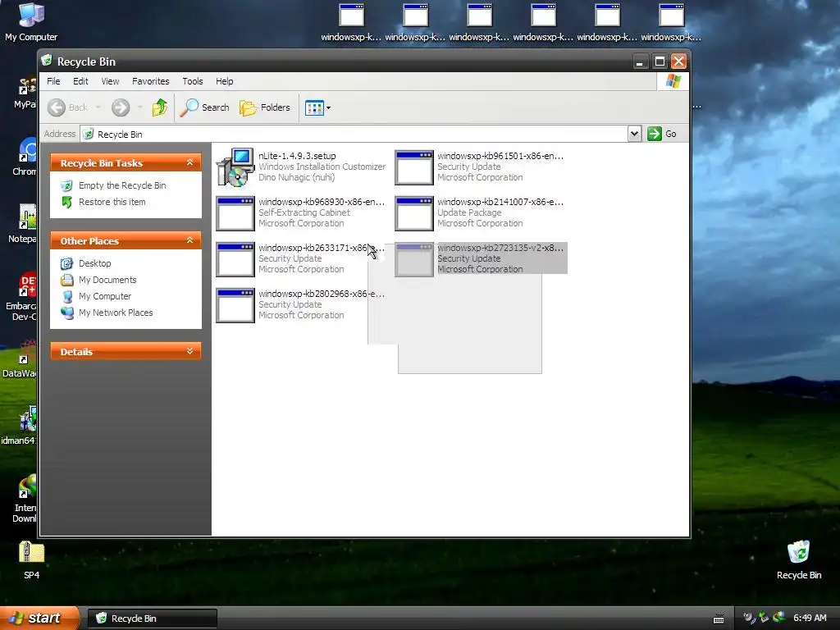Select the windowsxp-kb2802968 file icon

point(235,306)
